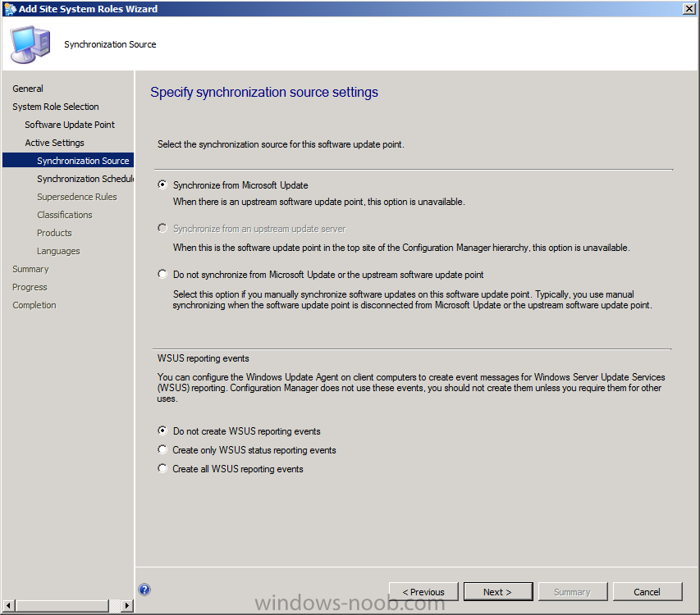
Task: Open the Classifications step
Action: point(65,215)
